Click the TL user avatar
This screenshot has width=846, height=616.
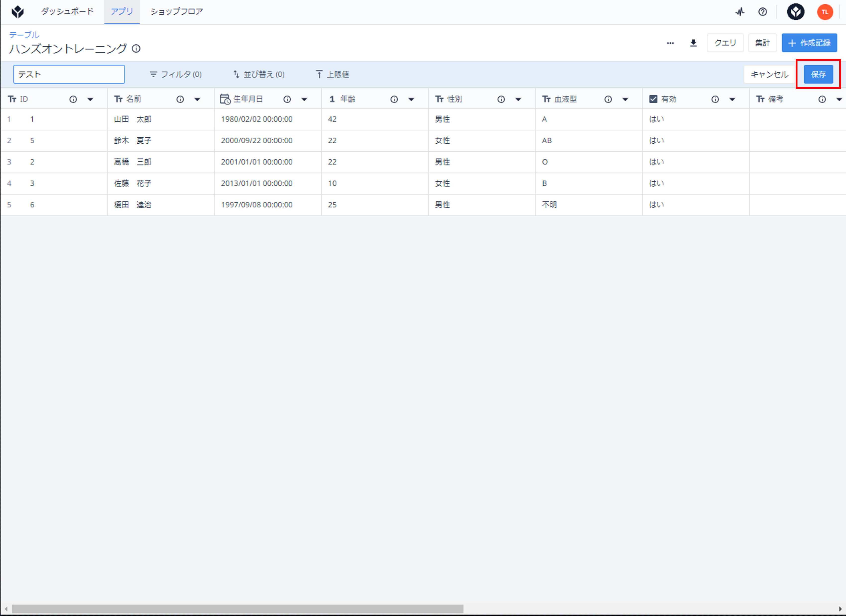coord(825,12)
